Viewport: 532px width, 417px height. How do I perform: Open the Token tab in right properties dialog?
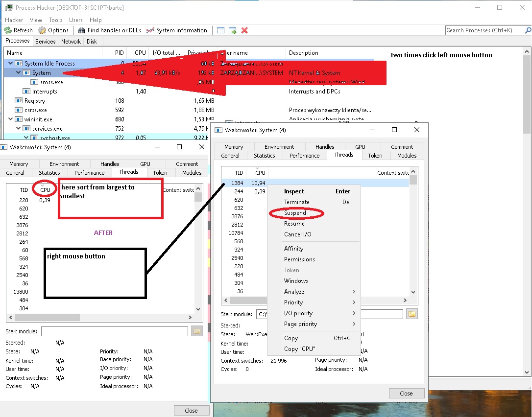(x=375, y=156)
